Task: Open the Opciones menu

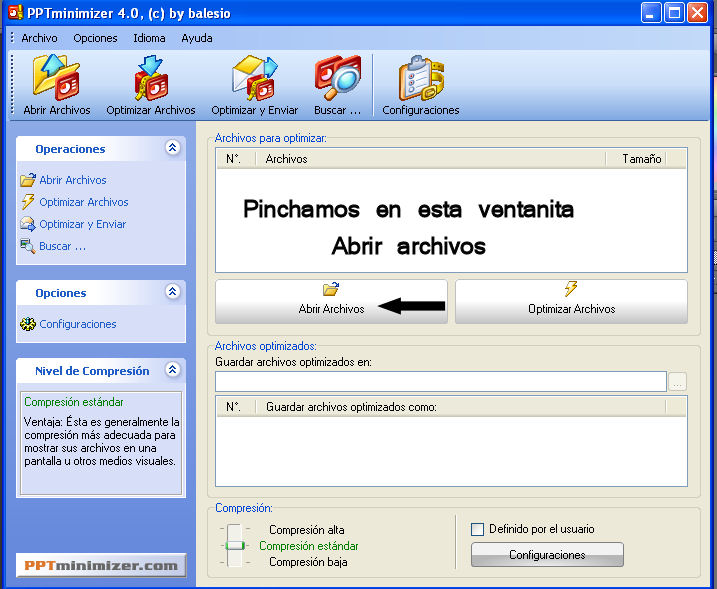Action: click(95, 38)
